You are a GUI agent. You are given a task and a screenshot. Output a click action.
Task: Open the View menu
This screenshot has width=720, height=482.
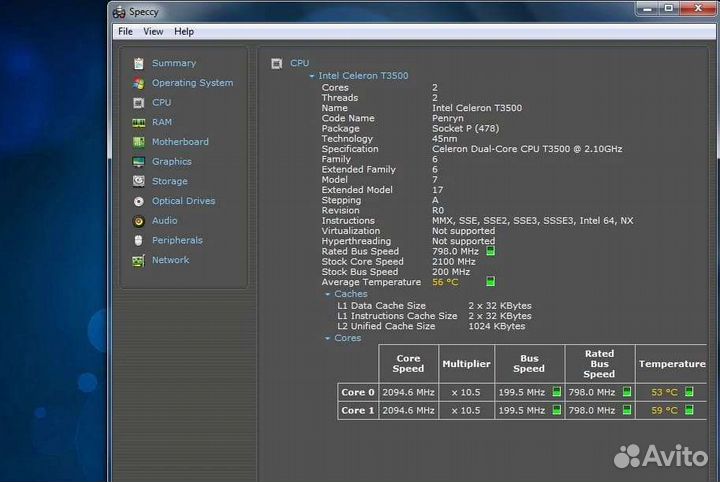tap(153, 31)
